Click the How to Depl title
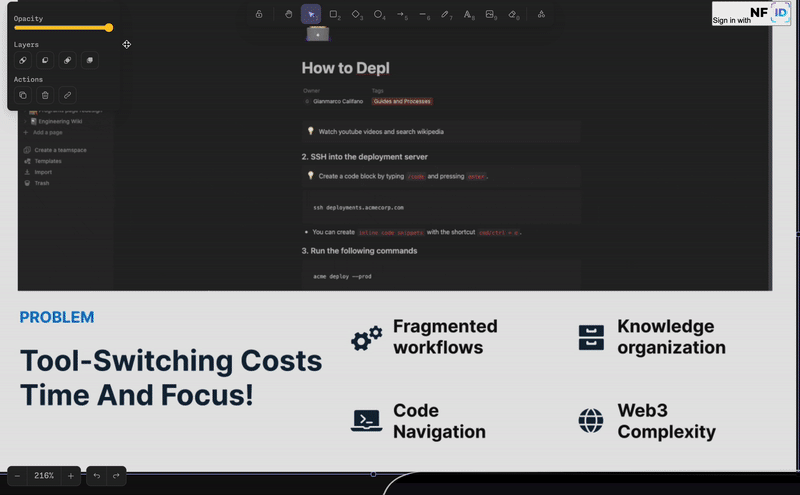 coord(345,68)
